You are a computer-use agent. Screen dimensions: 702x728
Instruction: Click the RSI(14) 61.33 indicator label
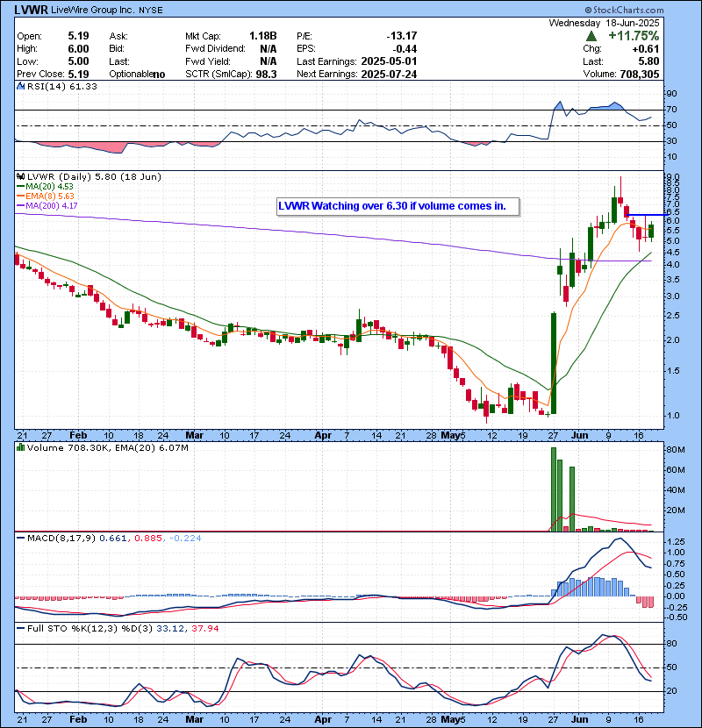point(62,86)
